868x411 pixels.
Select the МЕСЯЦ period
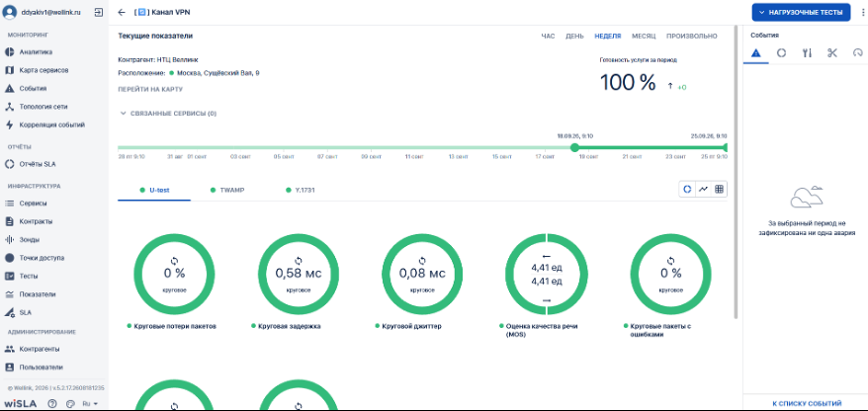644,36
